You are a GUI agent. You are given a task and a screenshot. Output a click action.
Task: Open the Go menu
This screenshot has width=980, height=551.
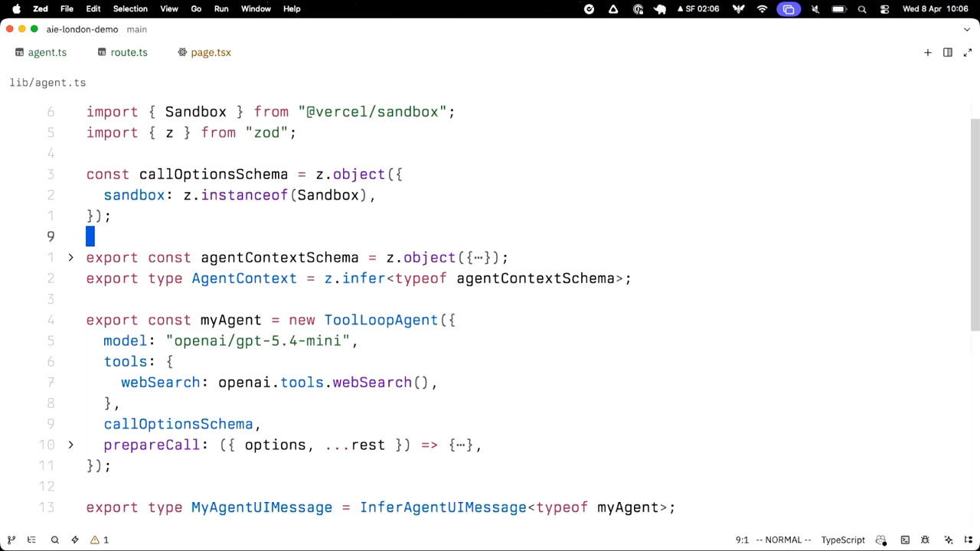(196, 8)
